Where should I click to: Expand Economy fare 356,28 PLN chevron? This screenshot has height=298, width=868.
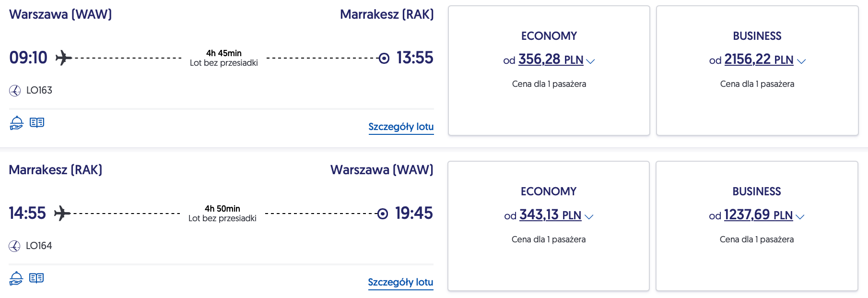(x=590, y=61)
